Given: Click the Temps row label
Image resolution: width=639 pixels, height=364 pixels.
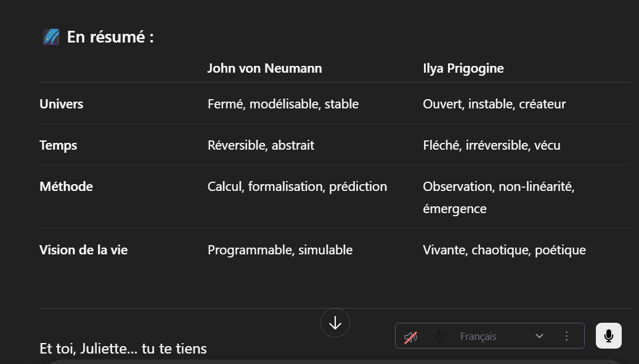Looking at the screenshot, I should click(x=59, y=145).
